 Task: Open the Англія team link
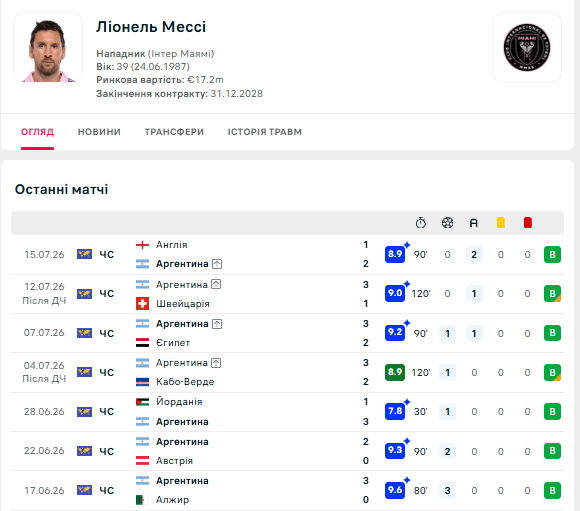[x=172, y=245]
